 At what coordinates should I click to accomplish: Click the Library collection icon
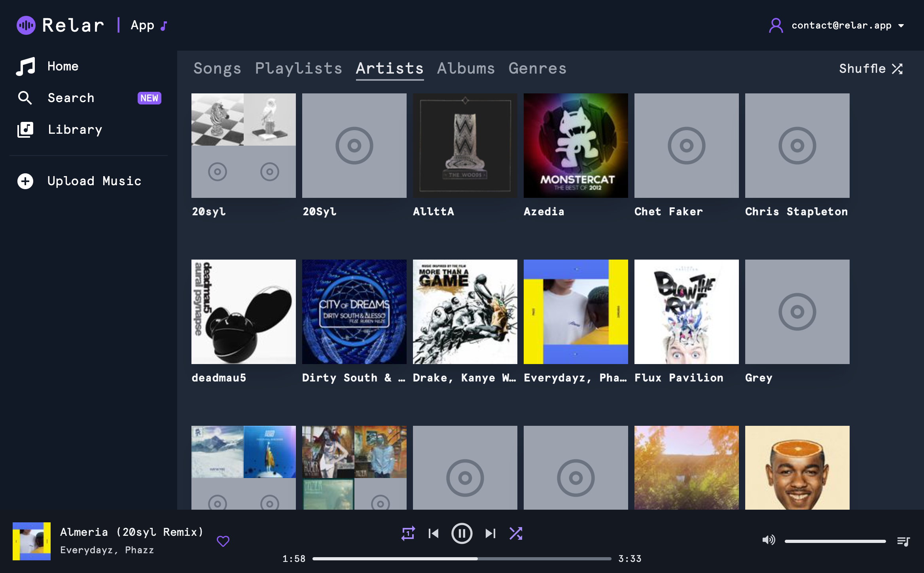25,129
